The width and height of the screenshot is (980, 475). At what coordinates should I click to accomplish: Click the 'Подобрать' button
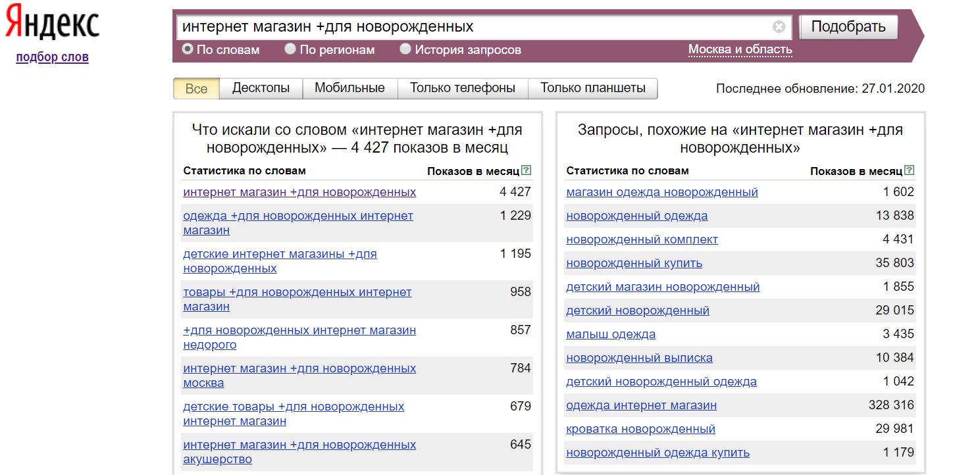[848, 27]
